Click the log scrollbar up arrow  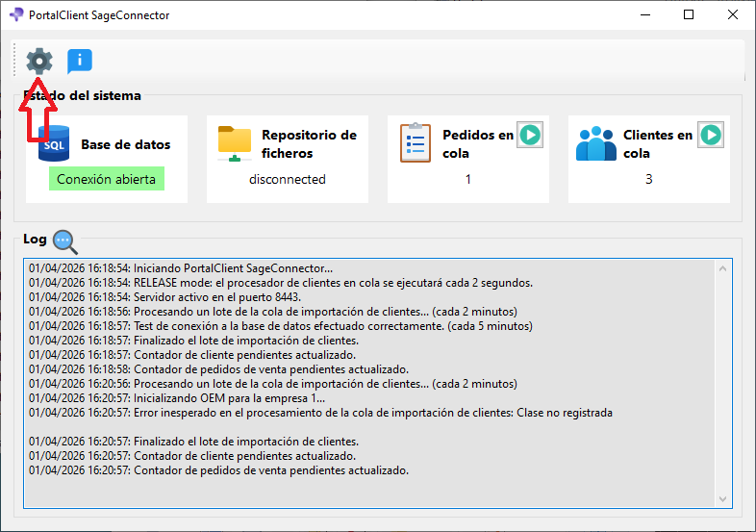click(x=722, y=268)
